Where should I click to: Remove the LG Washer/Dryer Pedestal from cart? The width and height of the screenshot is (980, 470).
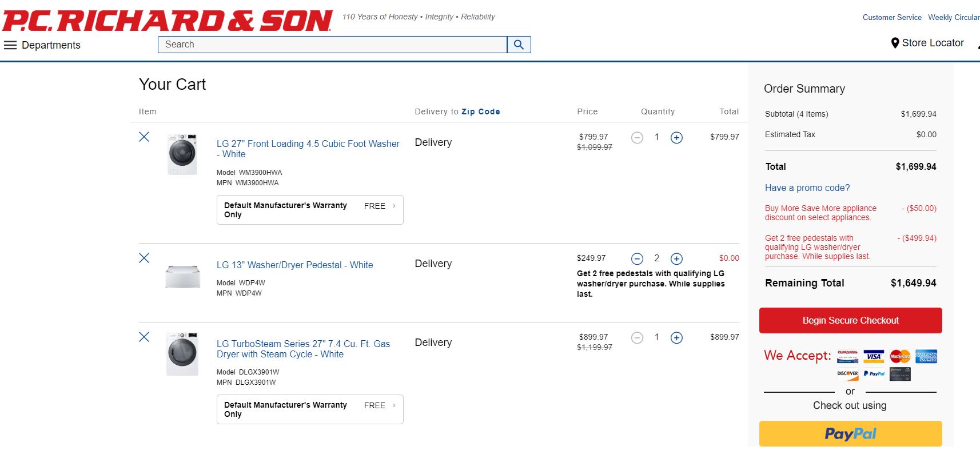click(x=144, y=258)
